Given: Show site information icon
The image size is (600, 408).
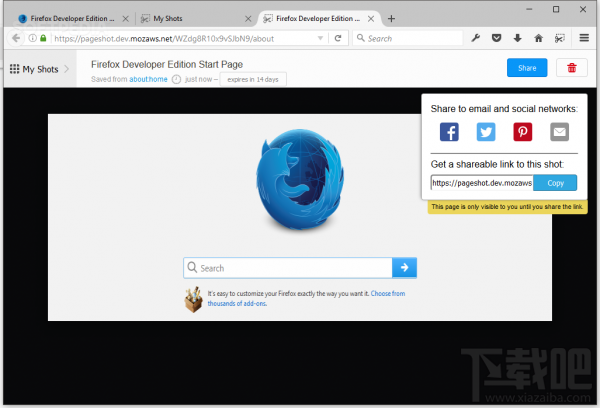Looking at the screenshot, I should [x=33, y=38].
